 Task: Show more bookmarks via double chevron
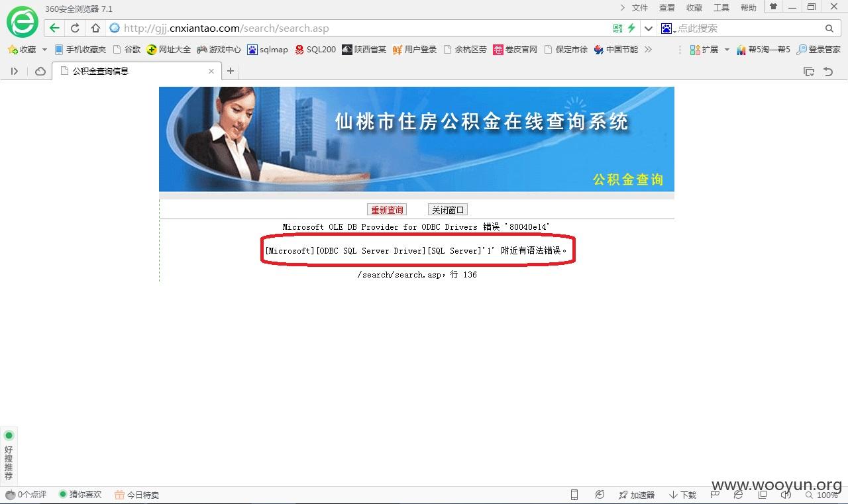[648, 50]
